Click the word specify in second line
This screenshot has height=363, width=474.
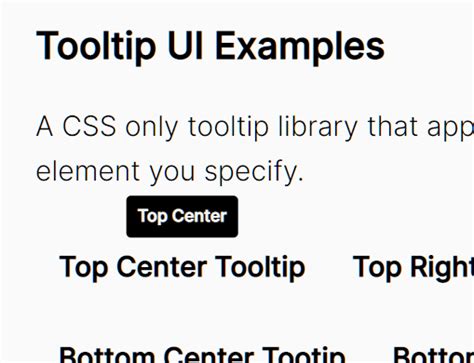(254, 173)
